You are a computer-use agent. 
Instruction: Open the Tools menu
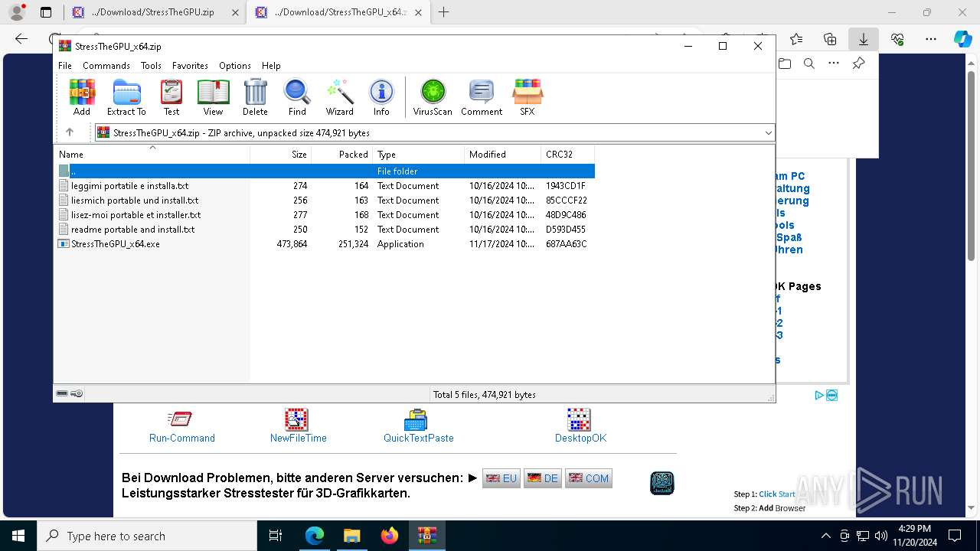[151, 66]
